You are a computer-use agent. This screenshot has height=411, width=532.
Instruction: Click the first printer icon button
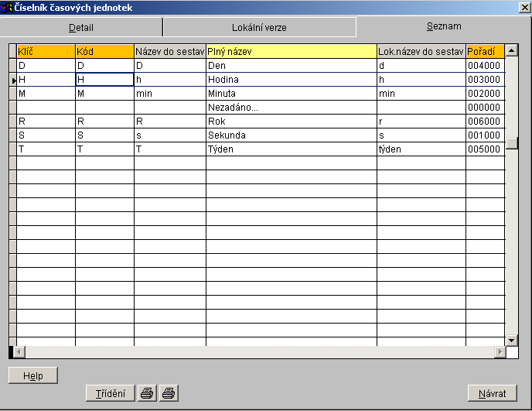[x=146, y=393]
